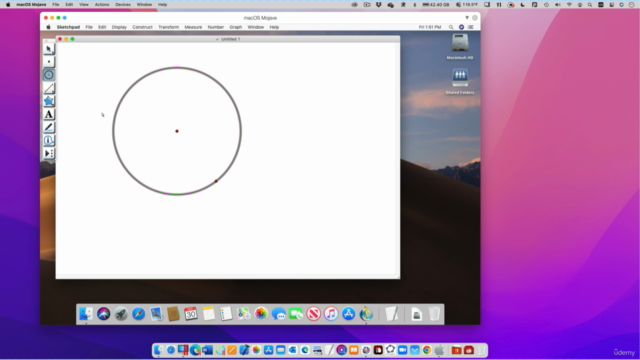Open Sketchpad's Window menu
The width and height of the screenshot is (640, 360).
pos(256,27)
